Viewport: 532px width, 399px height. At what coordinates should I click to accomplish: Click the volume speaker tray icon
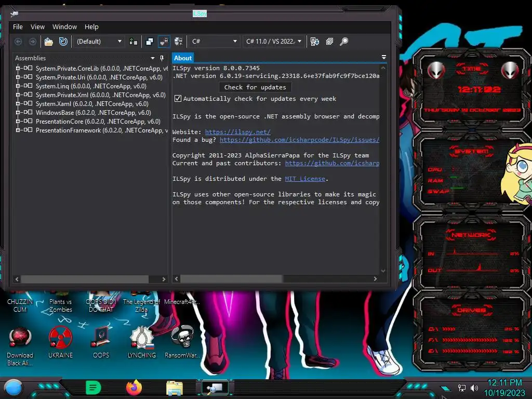click(474, 388)
